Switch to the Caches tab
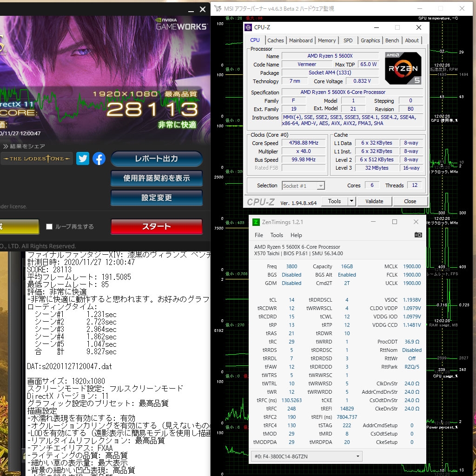 pos(275,40)
